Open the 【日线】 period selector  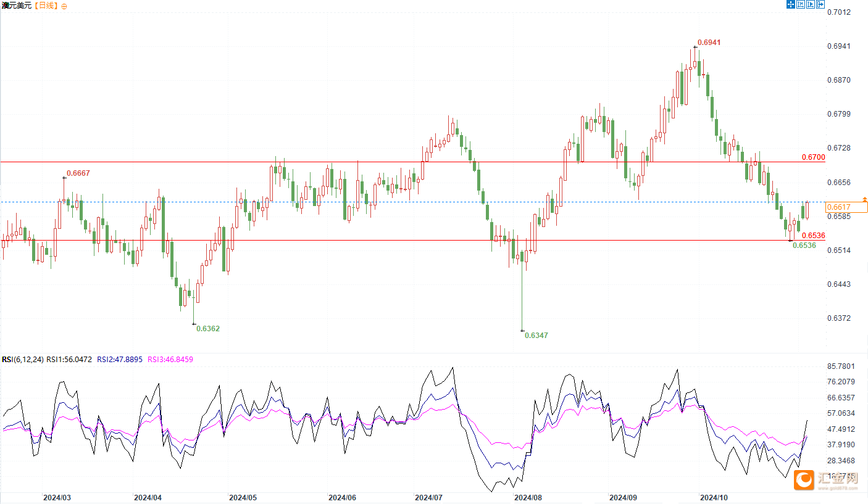[x=46, y=5]
